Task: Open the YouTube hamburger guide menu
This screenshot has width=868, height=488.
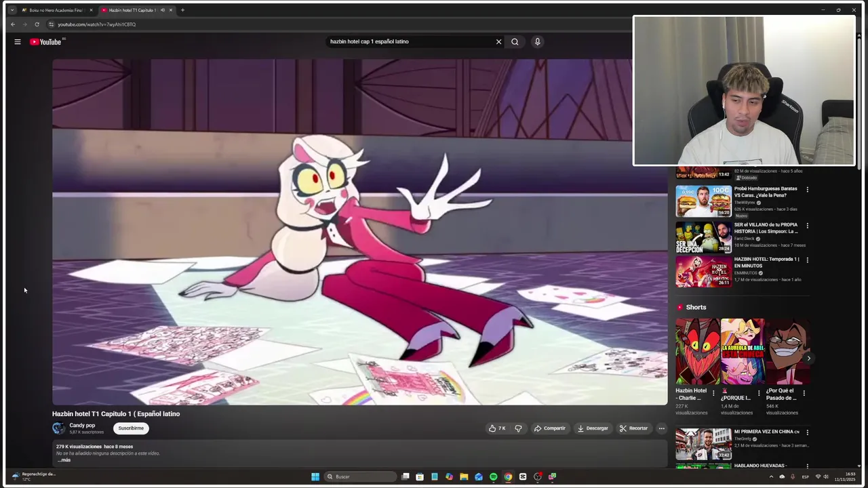Action: point(18,42)
